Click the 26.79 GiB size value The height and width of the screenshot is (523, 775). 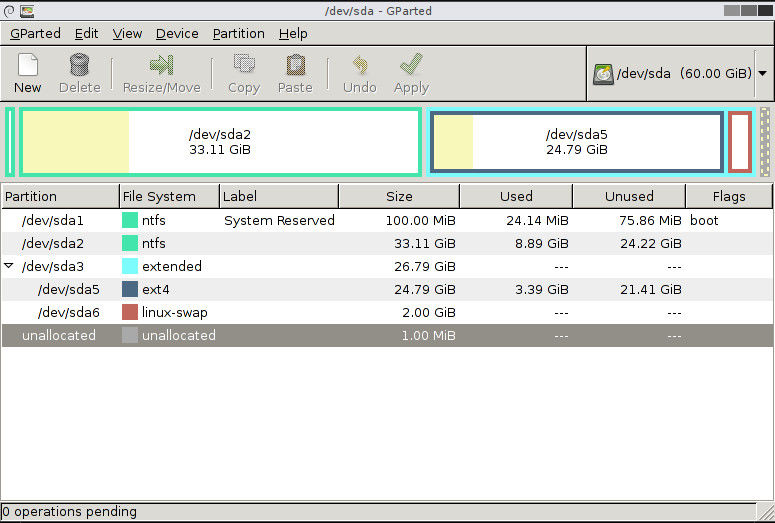coord(425,266)
